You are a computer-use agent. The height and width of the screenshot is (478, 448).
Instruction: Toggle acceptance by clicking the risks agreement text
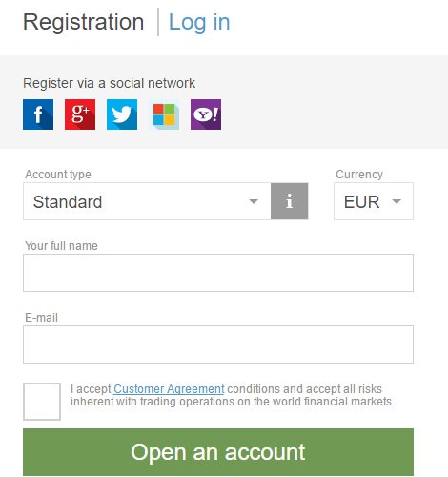(x=233, y=395)
